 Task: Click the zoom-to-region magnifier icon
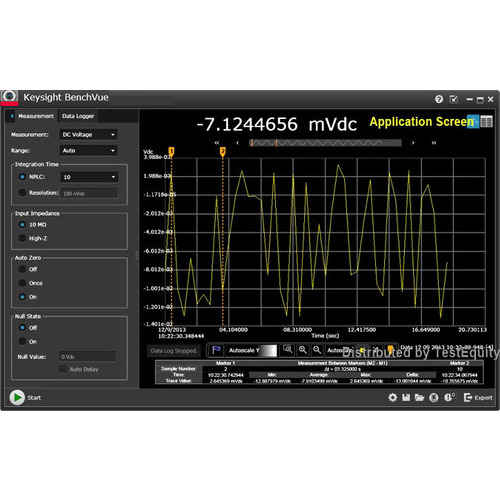[x=288, y=350]
